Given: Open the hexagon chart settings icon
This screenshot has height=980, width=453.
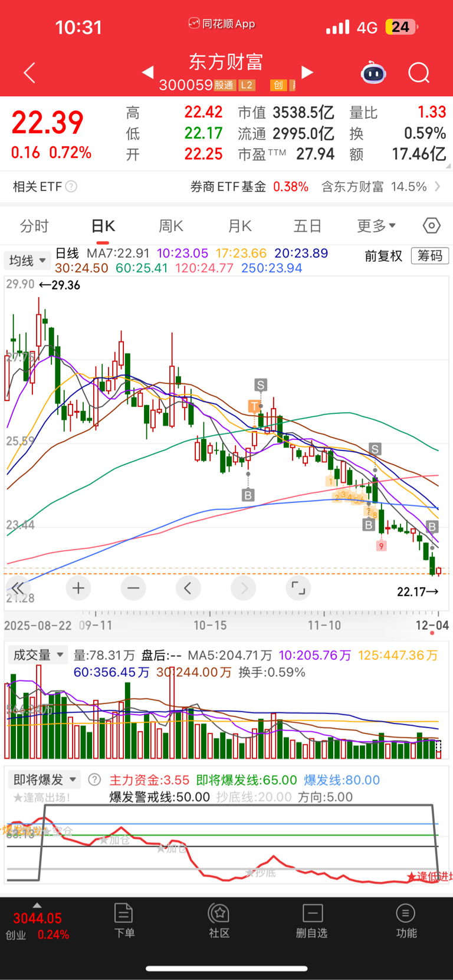Looking at the screenshot, I should click(x=431, y=225).
